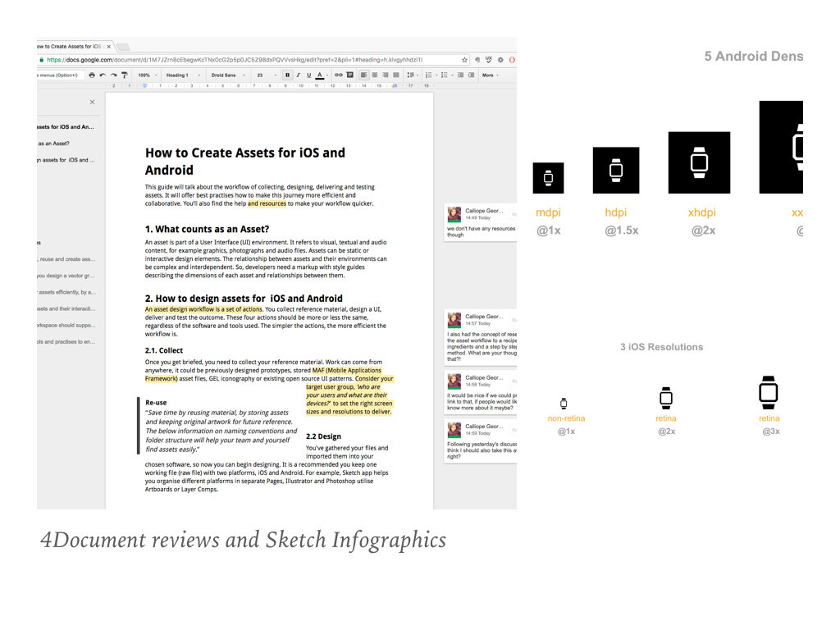
Task: Open the line spacing menu
Action: click(x=412, y=75)
